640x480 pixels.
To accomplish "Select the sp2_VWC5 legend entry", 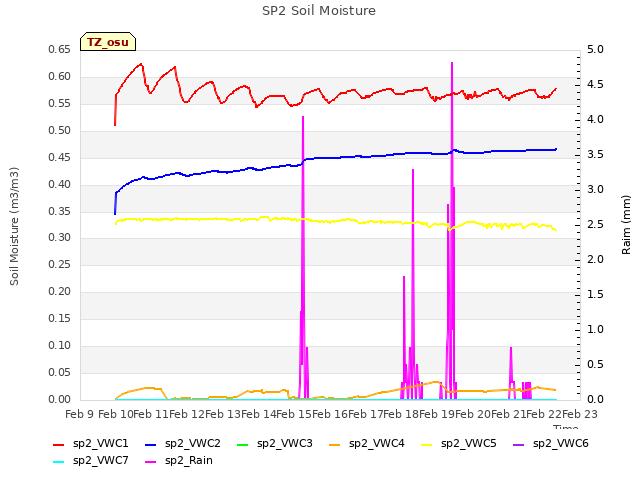I will tap(459, 444).
